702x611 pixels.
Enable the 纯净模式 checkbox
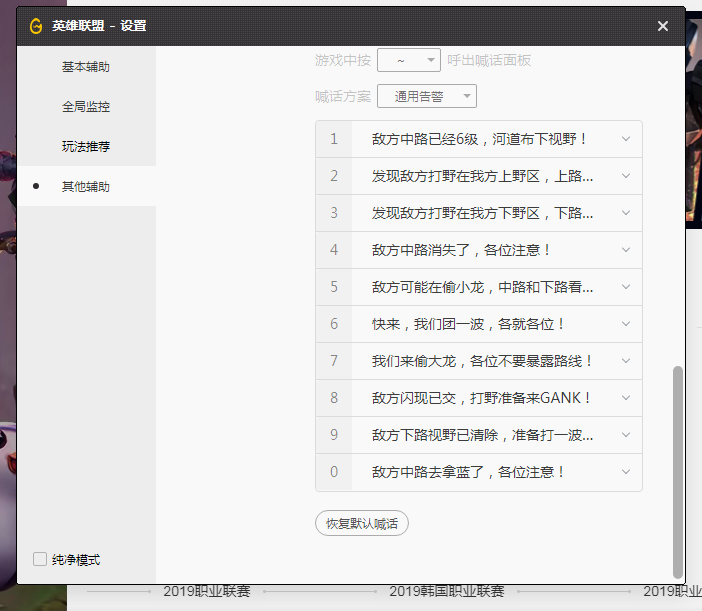40,560
